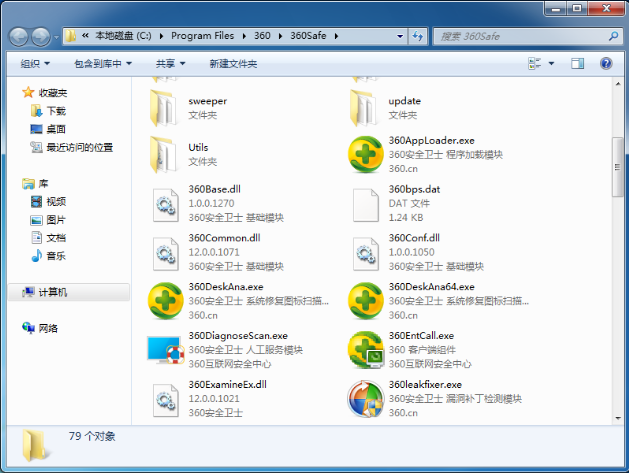
Task: Open 下载 in favorites list
Action: (x=56, y=111)
